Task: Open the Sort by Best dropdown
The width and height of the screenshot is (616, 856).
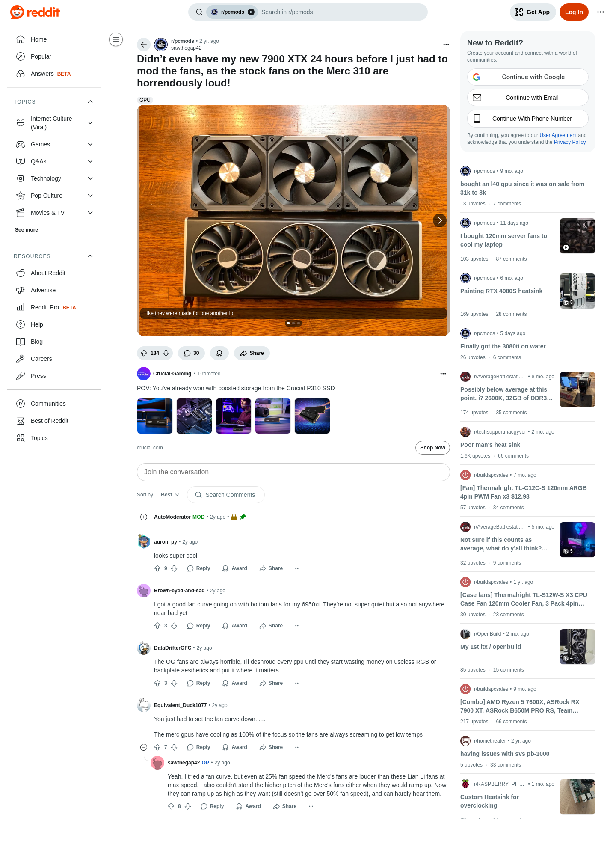Action: point(170,495)
